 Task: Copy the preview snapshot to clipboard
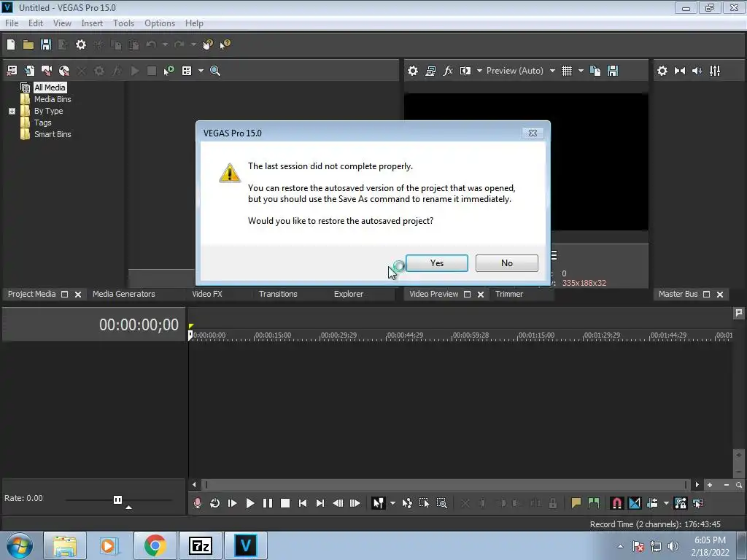point(595,71)
